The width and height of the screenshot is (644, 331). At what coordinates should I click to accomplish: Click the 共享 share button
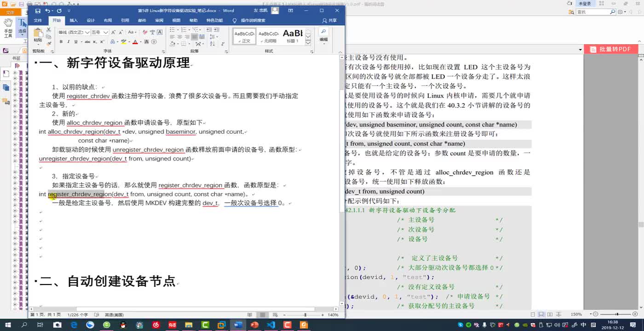pyautogui.click(x=329, y=20)
